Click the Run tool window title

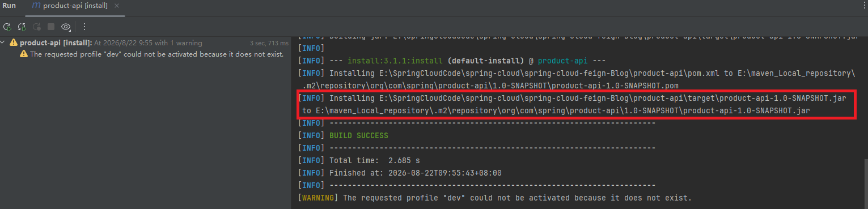9,5
